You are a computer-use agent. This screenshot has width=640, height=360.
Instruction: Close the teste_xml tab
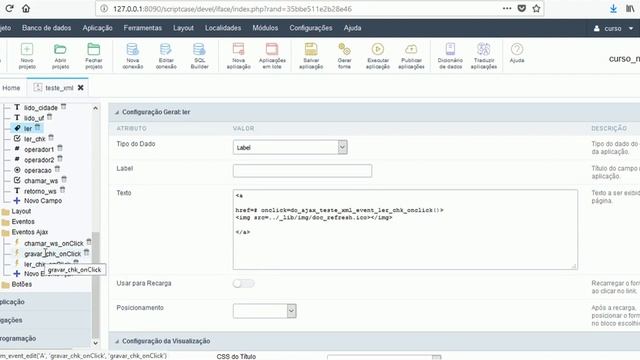[81, 87]
